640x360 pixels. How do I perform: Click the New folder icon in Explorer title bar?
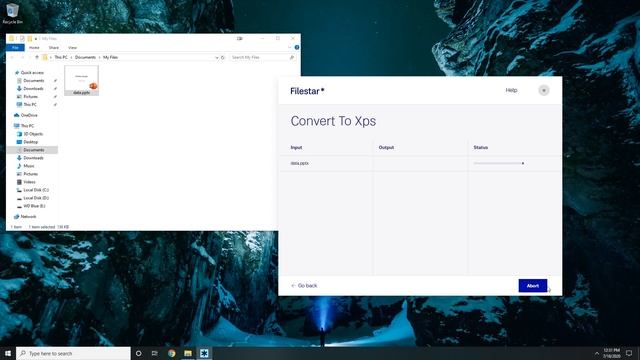(30, 38)
